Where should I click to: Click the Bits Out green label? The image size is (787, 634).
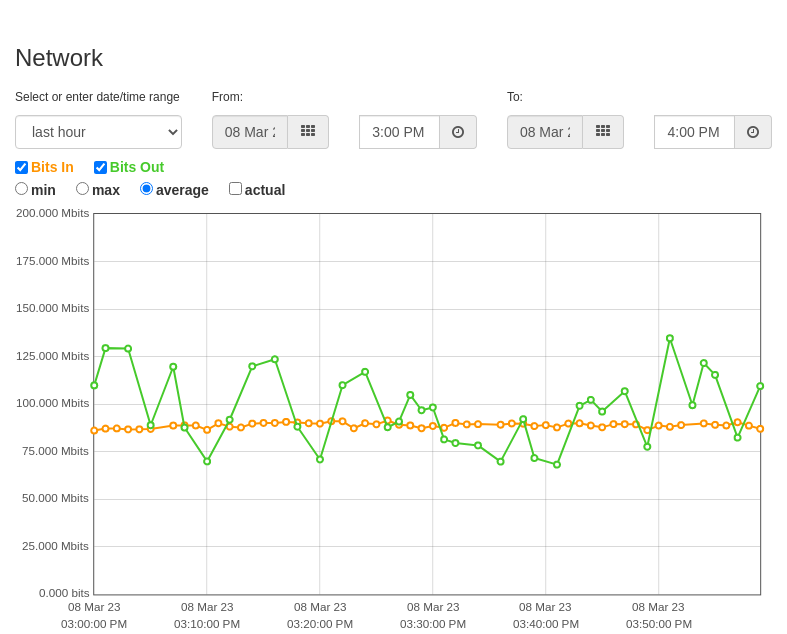[137, 167]
